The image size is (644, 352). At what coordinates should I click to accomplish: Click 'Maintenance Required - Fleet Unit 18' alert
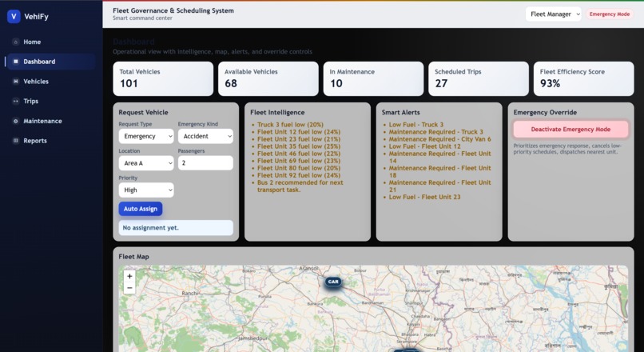tap(440, 171)
